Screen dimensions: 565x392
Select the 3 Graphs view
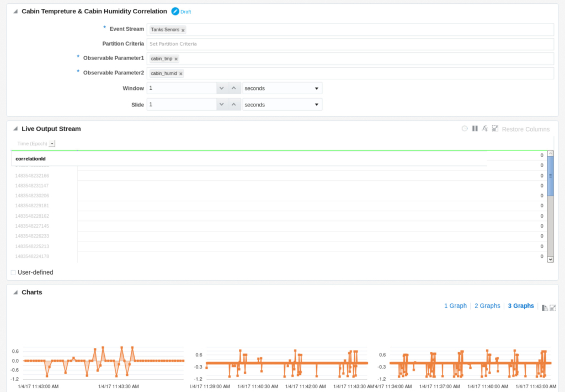coord(521,305)
